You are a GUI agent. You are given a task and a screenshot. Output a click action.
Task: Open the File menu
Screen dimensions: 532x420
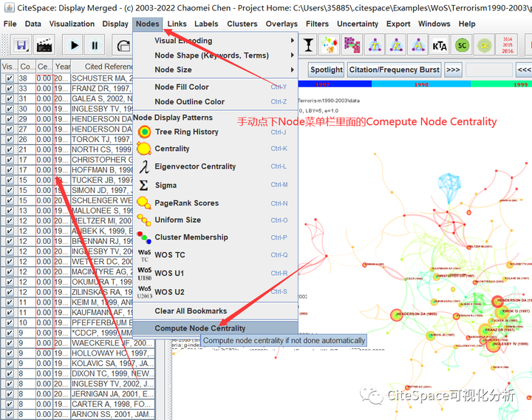point(10,24)
